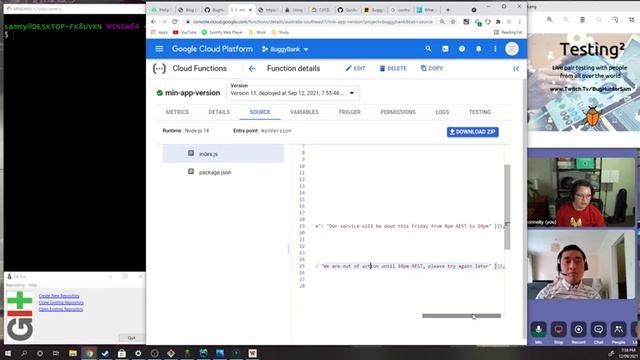Click the code editor vertical scrollbar
Viewport: 640px width, 360px height.
point(507,207)
